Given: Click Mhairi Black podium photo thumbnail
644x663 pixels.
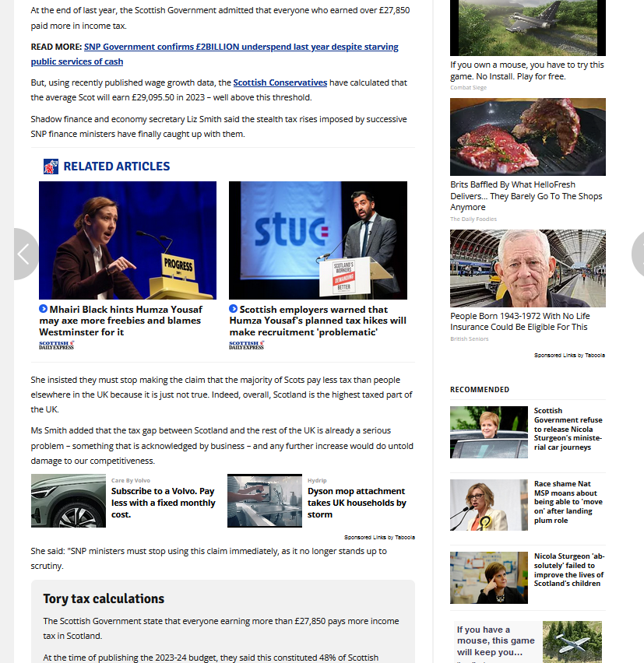Looking at the screenshot, I should click(128, 240).
